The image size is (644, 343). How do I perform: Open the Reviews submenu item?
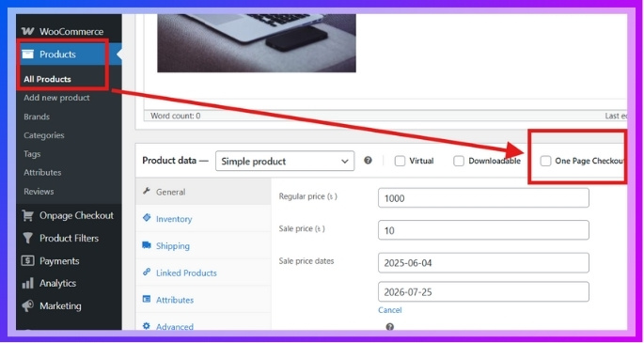tap(39, 191)
